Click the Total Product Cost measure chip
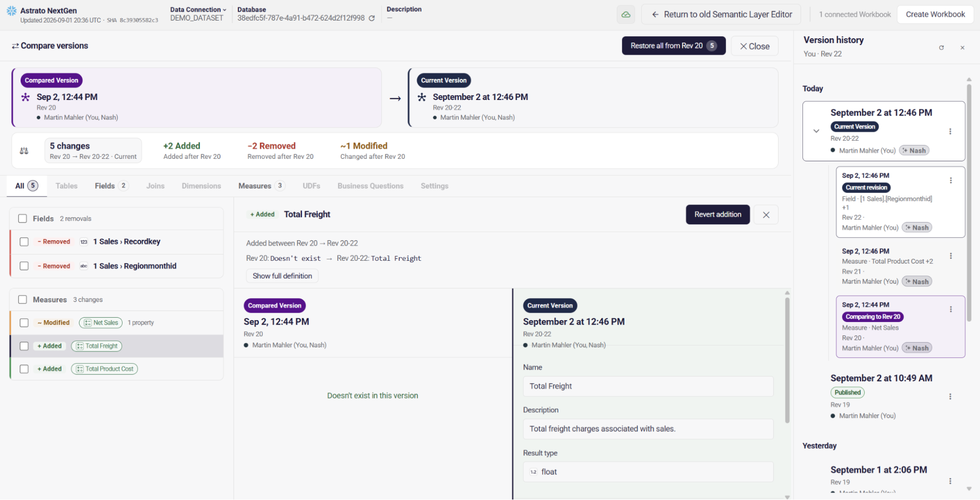 104,369
